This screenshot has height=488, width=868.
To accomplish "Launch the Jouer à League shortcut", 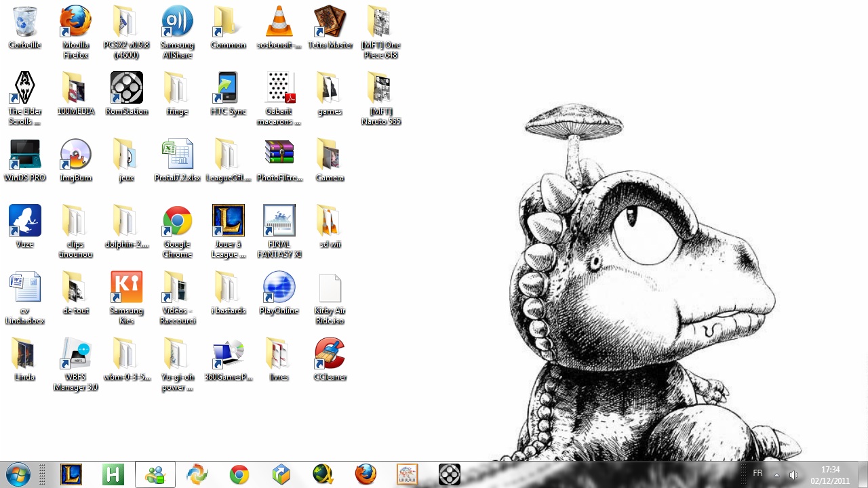I will [x=229, y=231].
